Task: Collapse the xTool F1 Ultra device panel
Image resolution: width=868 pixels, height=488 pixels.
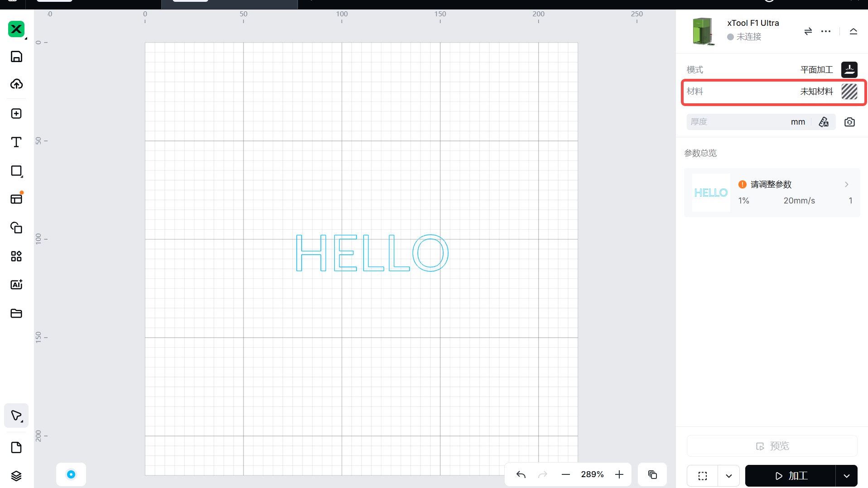Action: point(854,31)
